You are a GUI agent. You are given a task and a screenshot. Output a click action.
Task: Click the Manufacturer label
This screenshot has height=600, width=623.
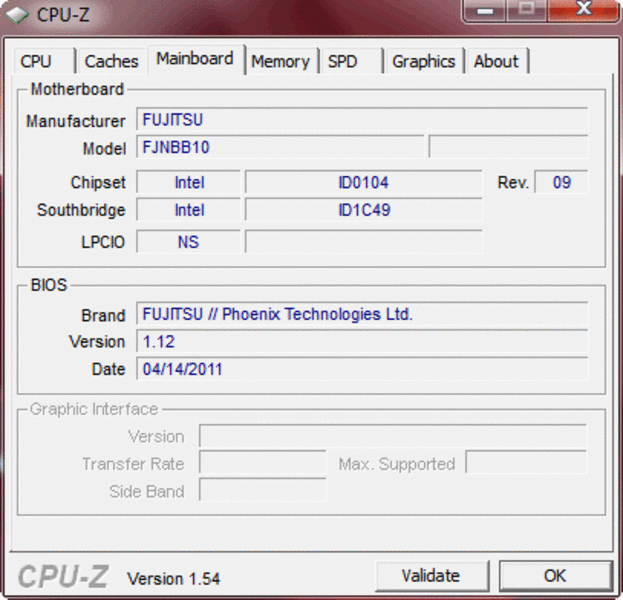(x=75, y=121)
